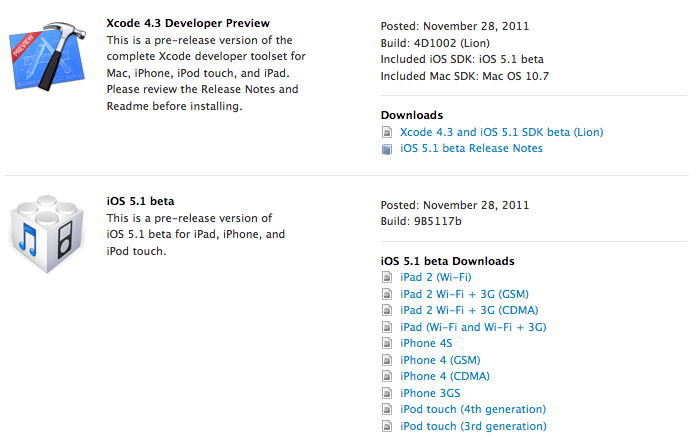Click the file icon beside iPod touch (4th generation)
Image resolution: width=699 pixels, height=443 pixels.
click(387, 410)
